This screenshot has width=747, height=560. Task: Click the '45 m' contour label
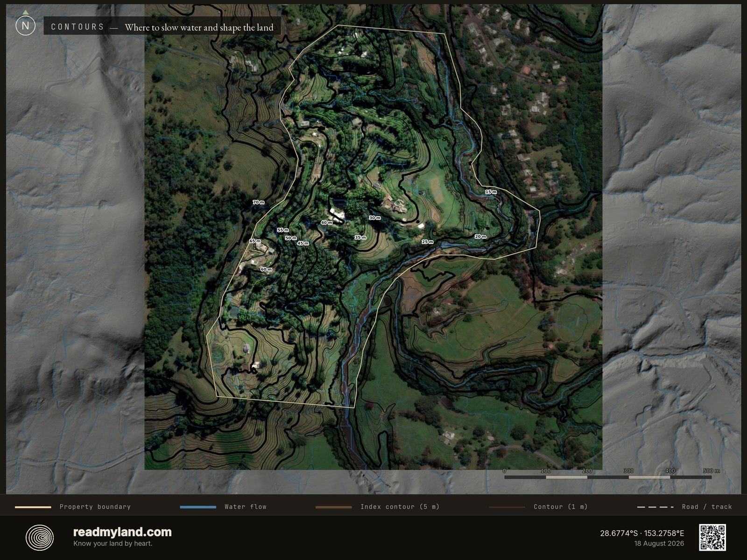pyautogui.click(x=303, y=243)
